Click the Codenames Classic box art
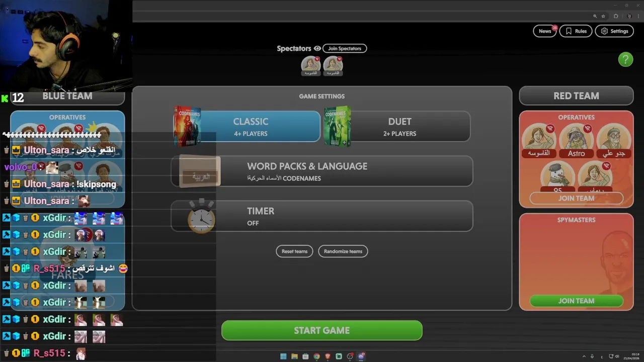 [187, 126]
